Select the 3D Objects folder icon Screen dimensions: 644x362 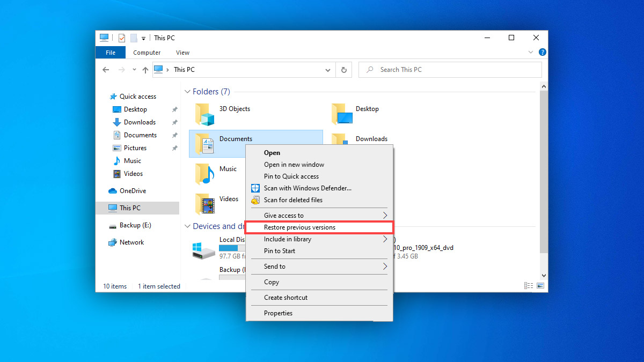coord(204,114)
